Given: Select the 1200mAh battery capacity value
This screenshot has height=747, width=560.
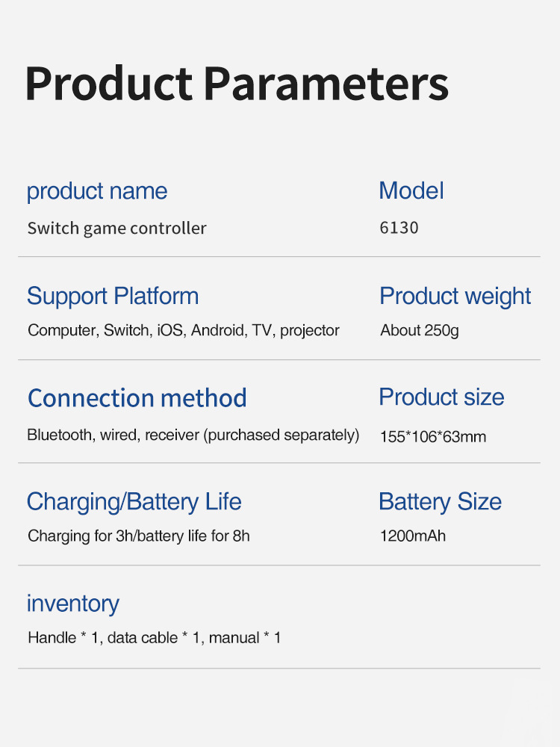Looking at the screenshot, I should click(x=412, y=536).
